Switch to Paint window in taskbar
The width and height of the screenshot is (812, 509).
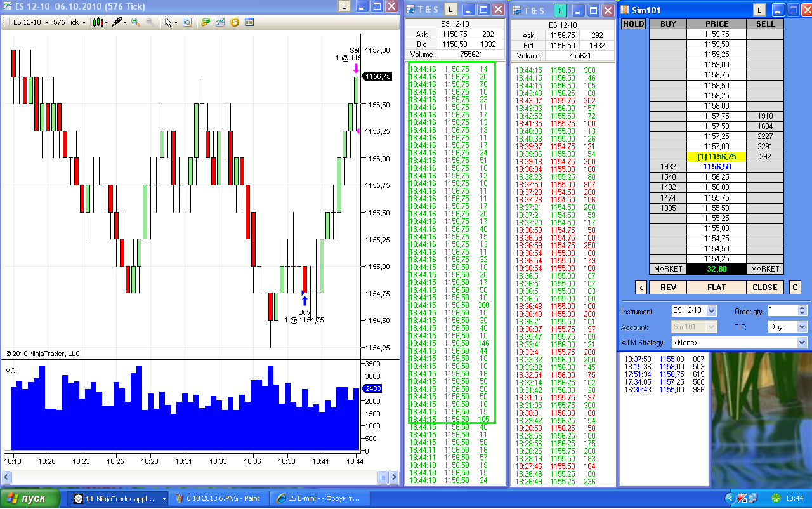[x=219, y=499]
